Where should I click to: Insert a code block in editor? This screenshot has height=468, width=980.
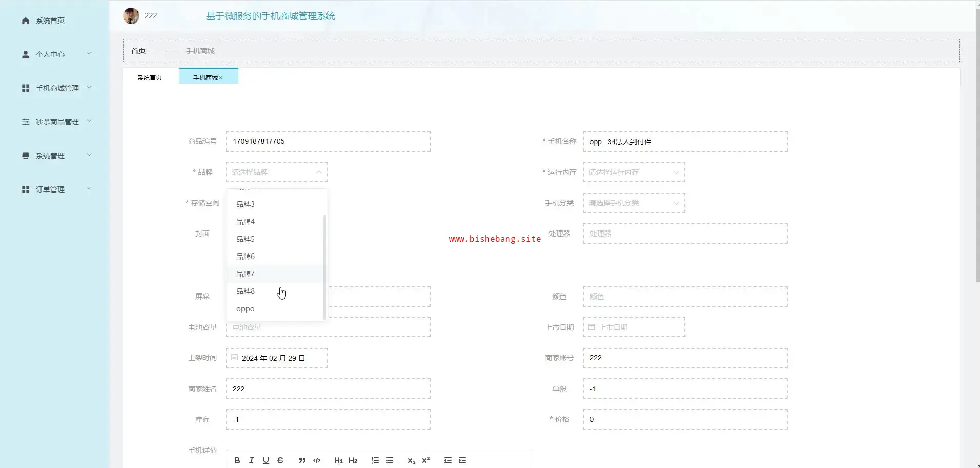pyautogui.click(x=317, y=460)
